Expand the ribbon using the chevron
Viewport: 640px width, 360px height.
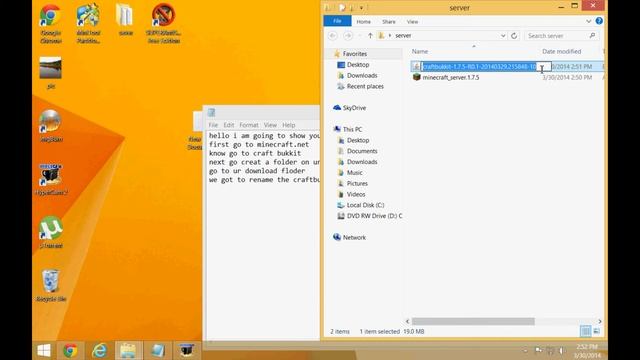(x=588, y=21)
